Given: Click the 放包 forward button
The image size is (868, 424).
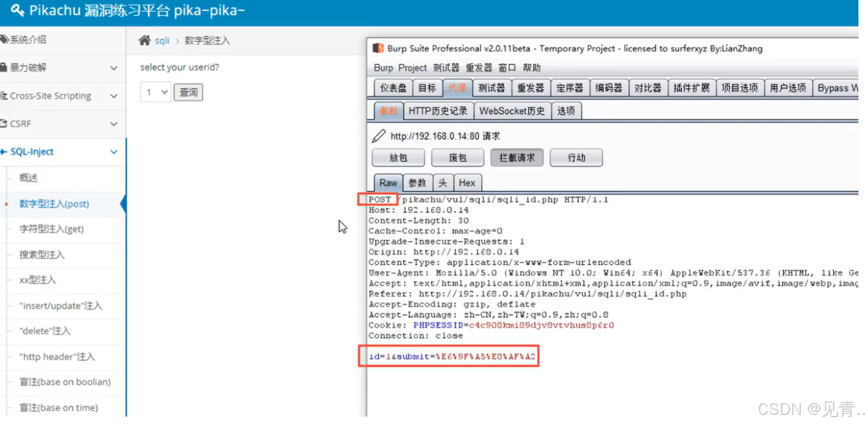Looking at the screenshot, I should click(x=398, y=158).
